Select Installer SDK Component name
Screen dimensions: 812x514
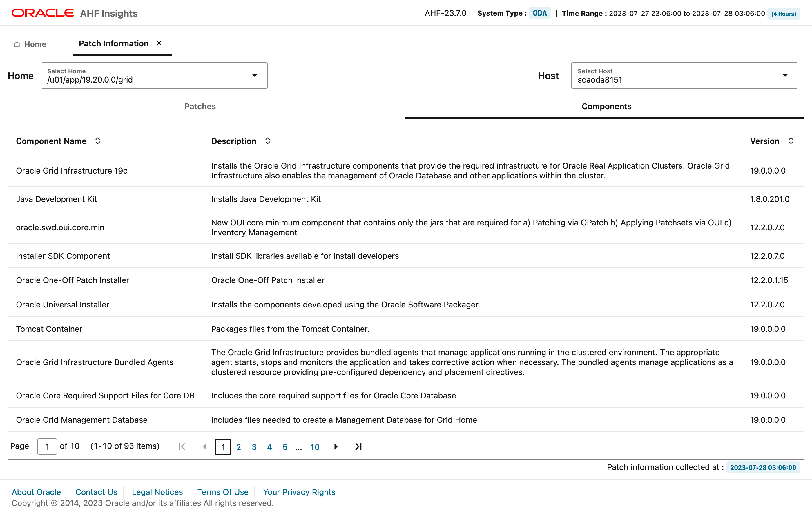63,256
